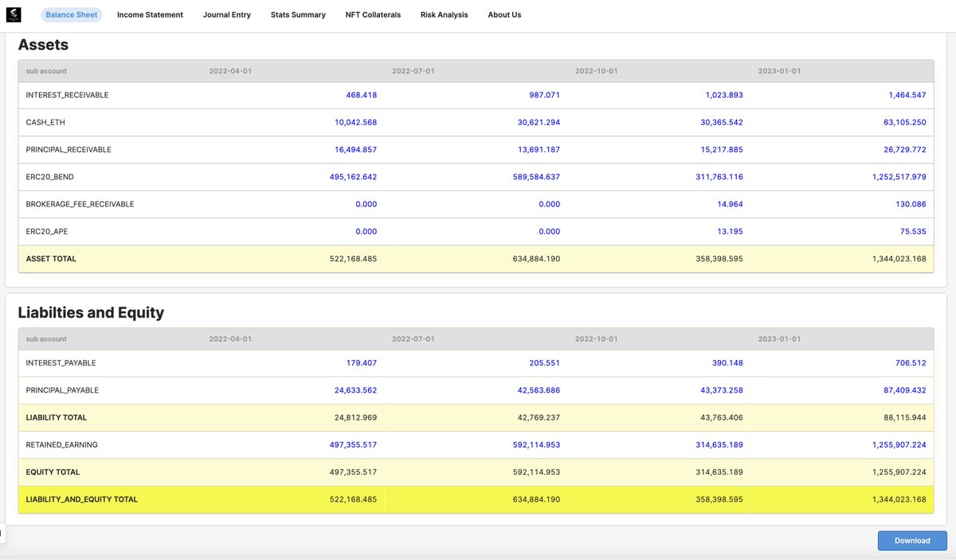The image size is (956, 560).
Task: Select the Balance Sheet tab
Action: pos(72,14)
